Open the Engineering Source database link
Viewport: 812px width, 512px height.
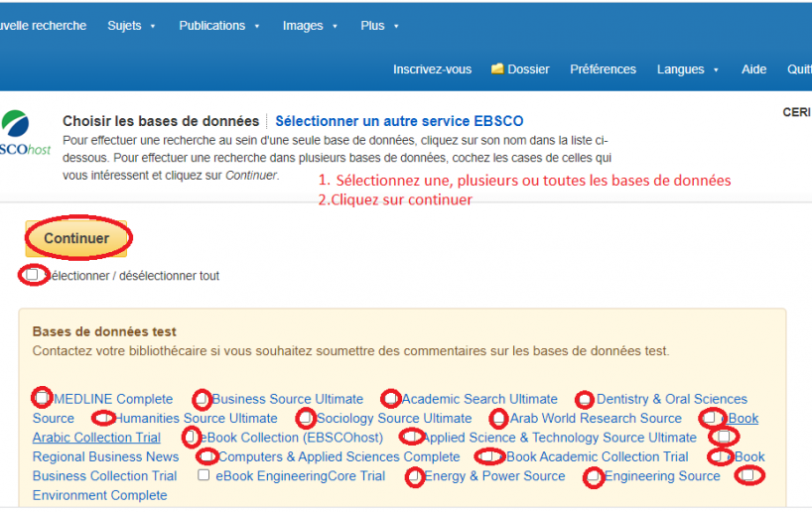pyautogui.click(x=662, y=476)
